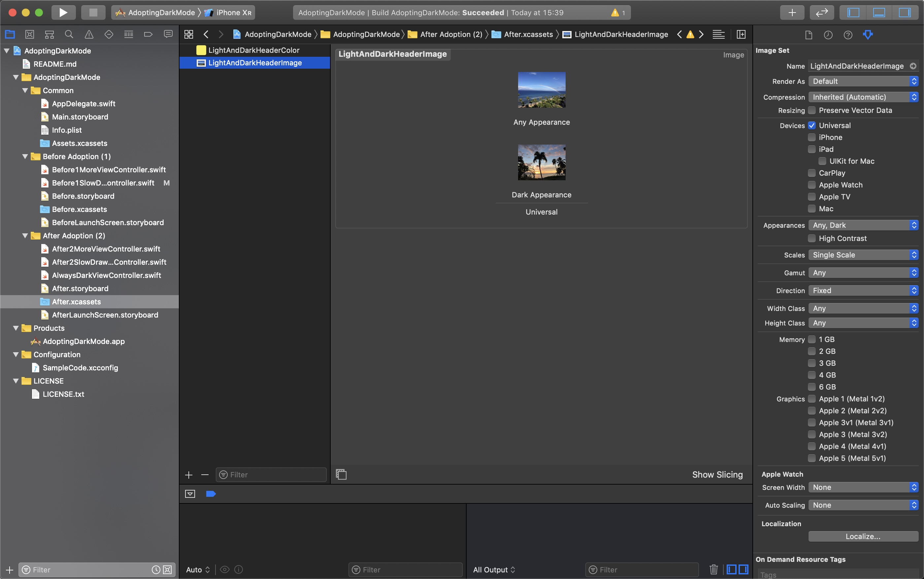924x579 pixels.
Task: Click the Library plus button in toolbar
Action: tap(792, 12)
